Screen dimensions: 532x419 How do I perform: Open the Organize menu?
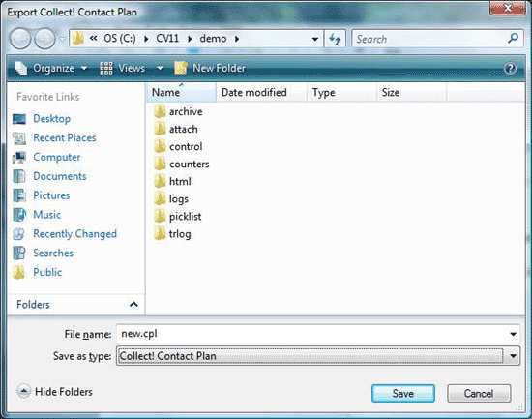coord(51,69)
